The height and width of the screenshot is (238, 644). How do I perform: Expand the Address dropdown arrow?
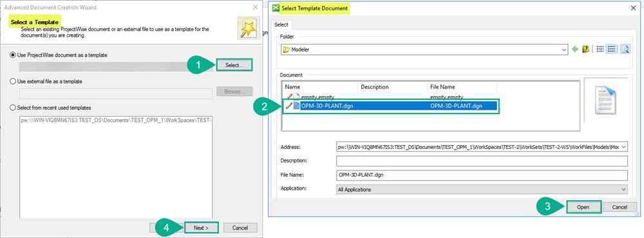coord(624,147)
